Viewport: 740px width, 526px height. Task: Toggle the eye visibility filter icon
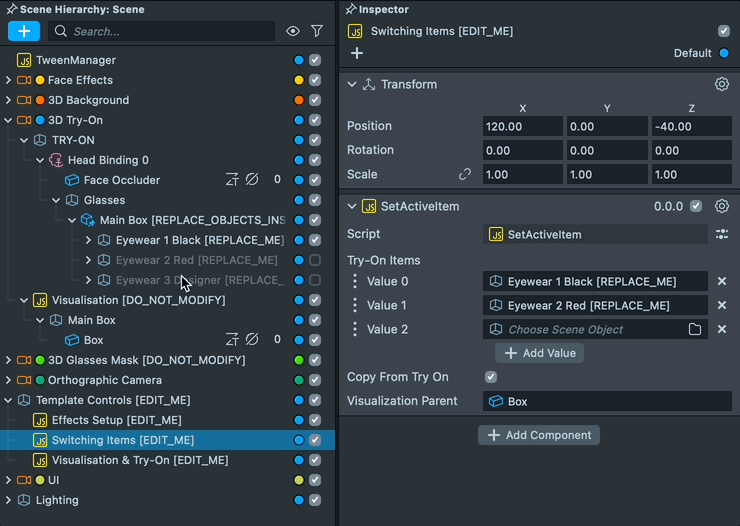pyautogui.click(x=293, y=31)
